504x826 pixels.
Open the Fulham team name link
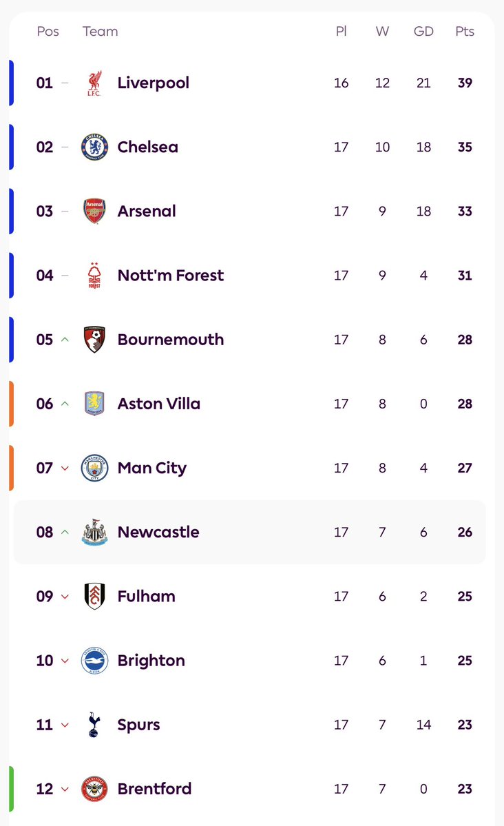point(146,597)
